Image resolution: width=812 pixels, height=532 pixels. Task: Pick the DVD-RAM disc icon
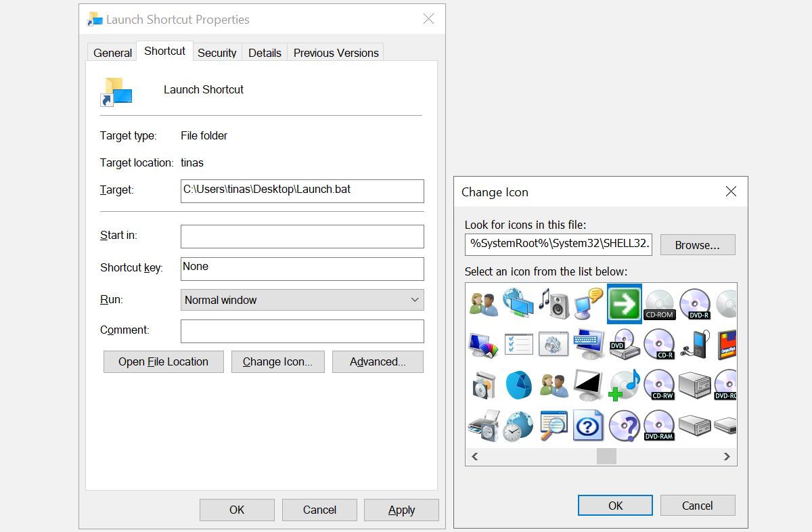(659, 425)
